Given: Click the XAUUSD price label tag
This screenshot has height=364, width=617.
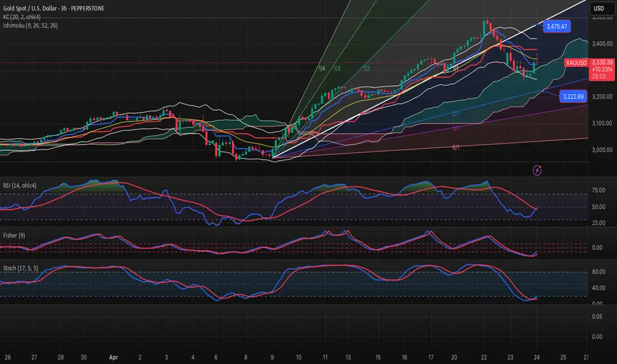Looking at the screenshot, I should click(x=575, y=62).
